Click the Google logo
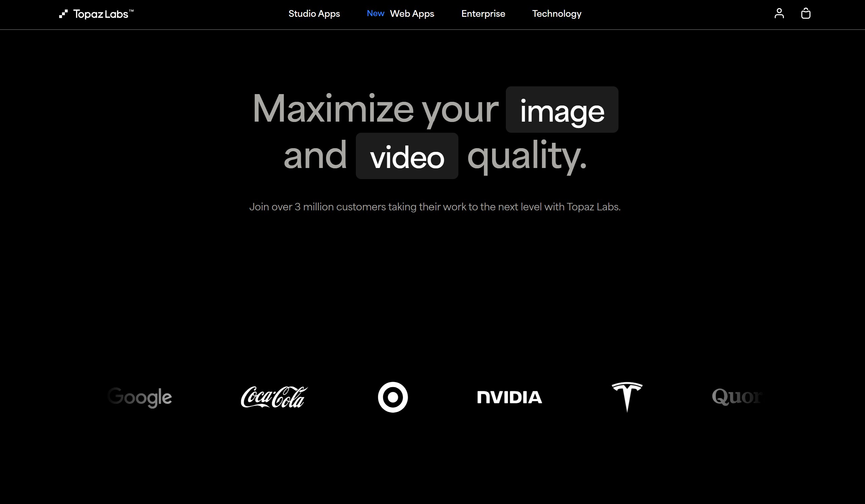865x504 pixels. click(x=139, y=397)
